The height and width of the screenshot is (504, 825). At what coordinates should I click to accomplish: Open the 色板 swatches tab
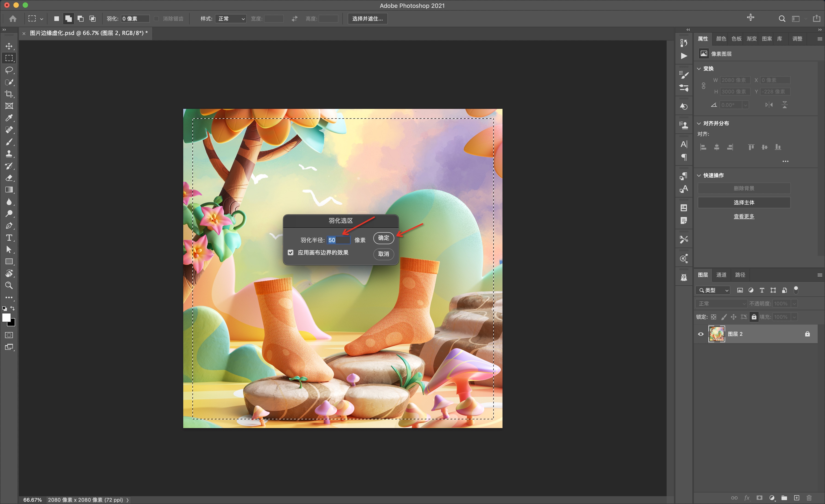pyautogui.click(x=736, y=39)
